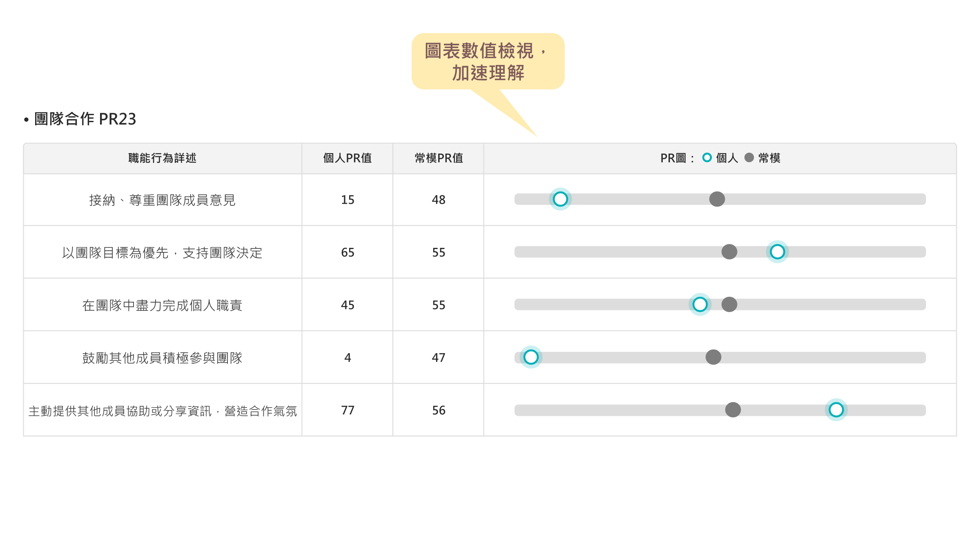Click gray norm marker in 鼓勵其他成員積極參與團隊 row
Image resolution: width=980 pixels, height=539 pixels.
pos(713,357)
